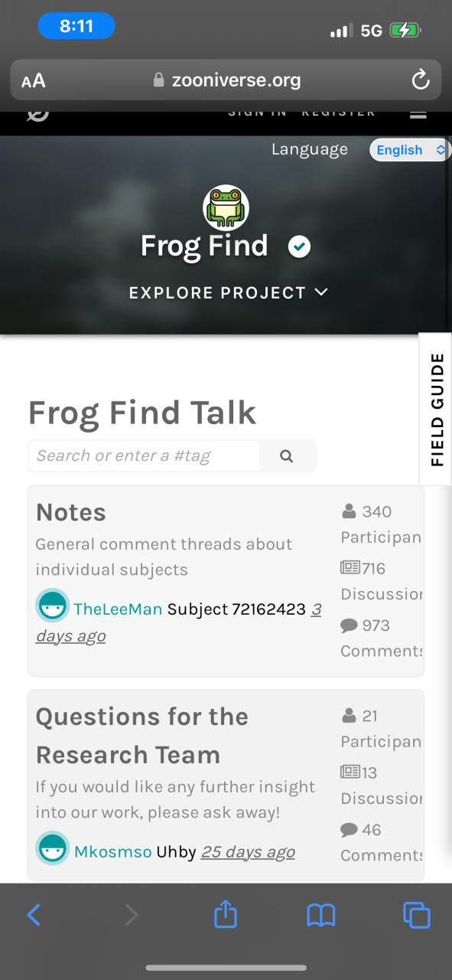This screenshot has height=980, width=452.
Task: Go back with the Safari back arrow
Action: coord(34,915)
